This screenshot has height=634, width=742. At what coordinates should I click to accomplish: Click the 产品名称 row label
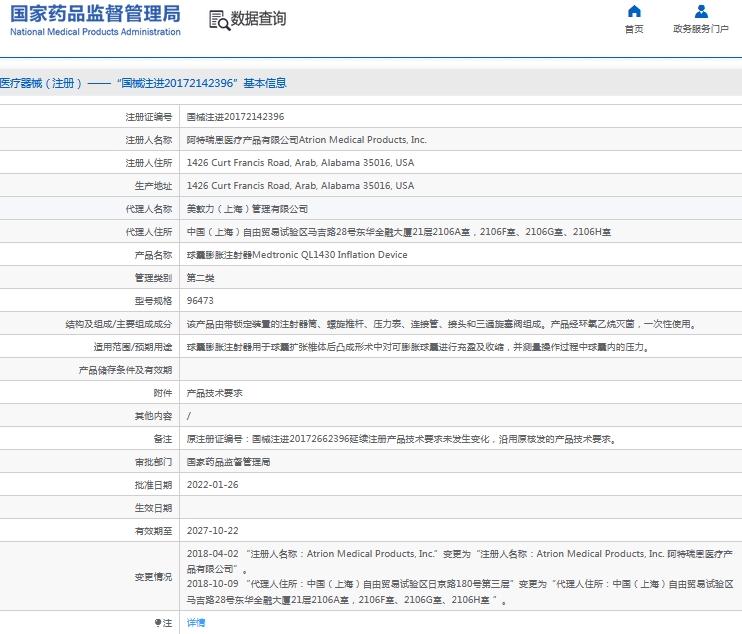(153, 255)
